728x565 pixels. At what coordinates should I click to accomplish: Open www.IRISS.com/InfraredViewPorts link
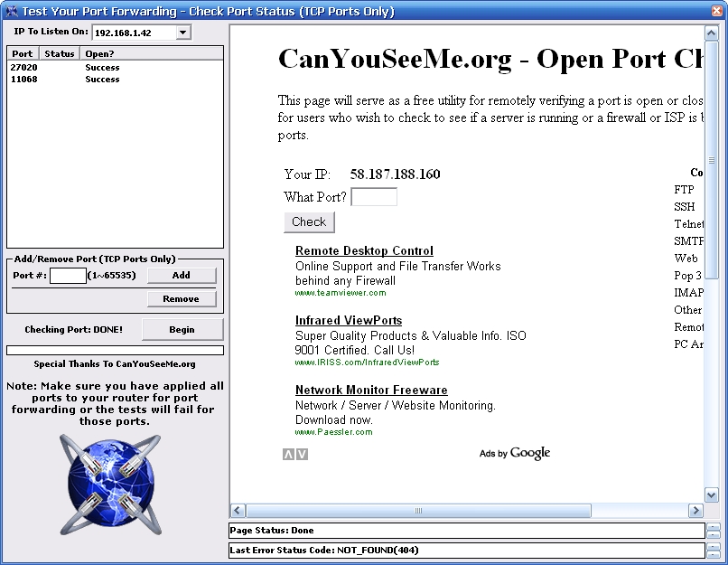pos(367,363)
